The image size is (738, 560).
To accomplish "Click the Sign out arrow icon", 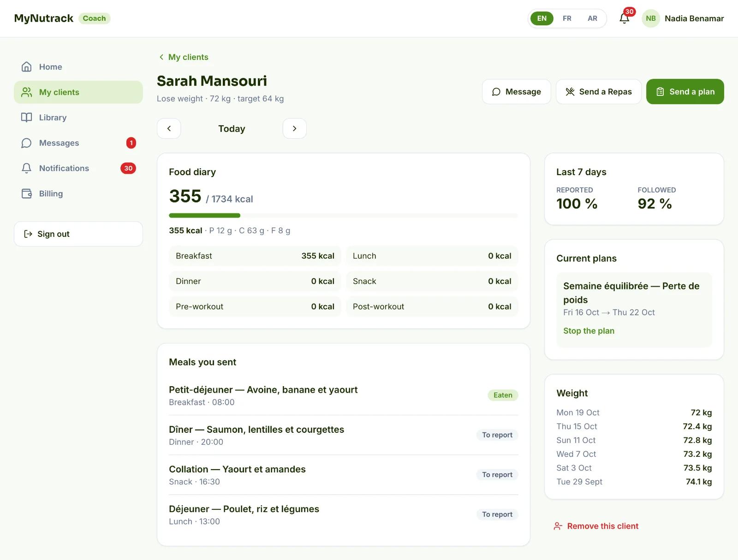I will click(x=28, y=234).
